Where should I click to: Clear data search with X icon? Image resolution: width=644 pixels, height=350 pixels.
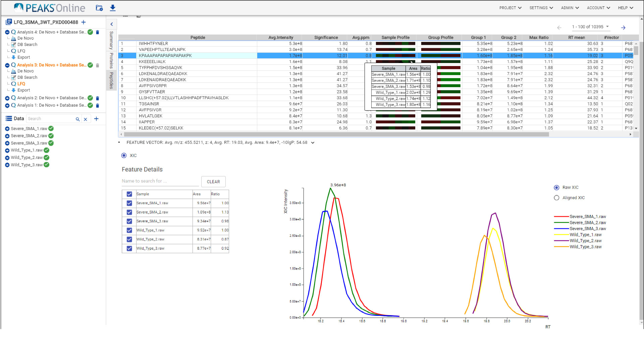[85, 119]
